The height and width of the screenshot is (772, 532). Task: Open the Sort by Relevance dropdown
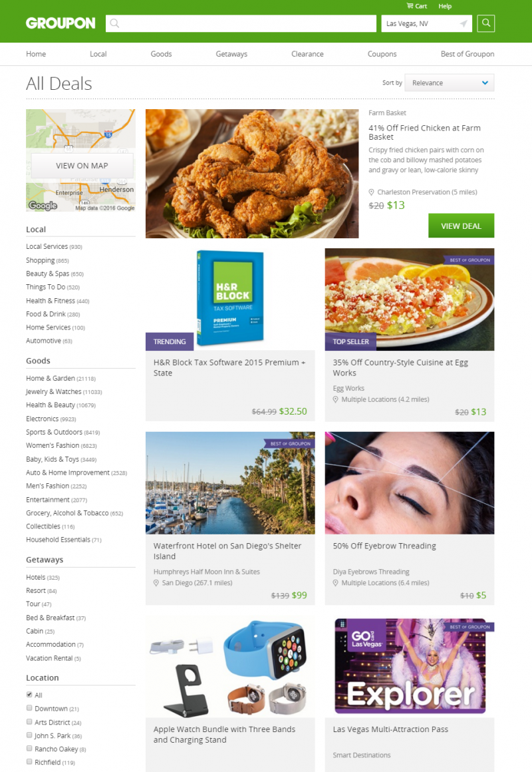[450, 83]
